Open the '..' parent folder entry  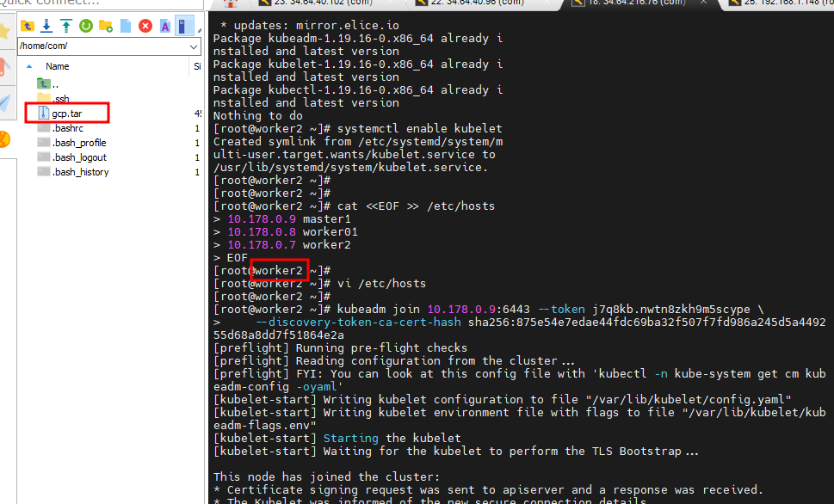[48, 84]
